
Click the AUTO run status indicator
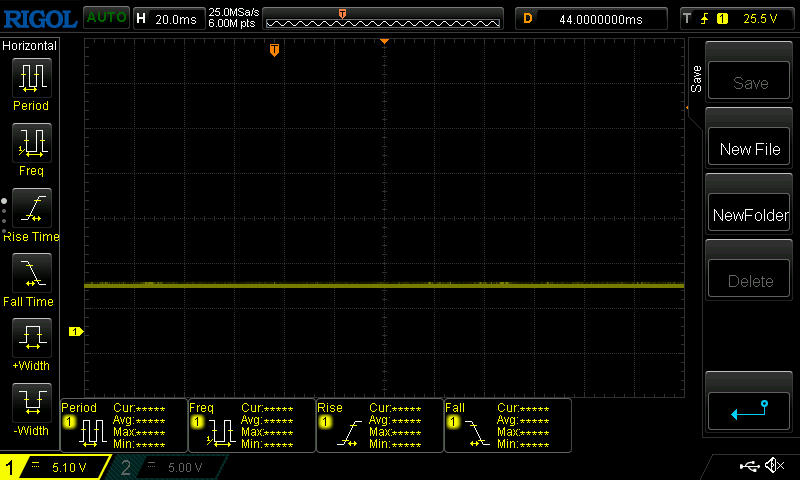click(x=106, y=18)
